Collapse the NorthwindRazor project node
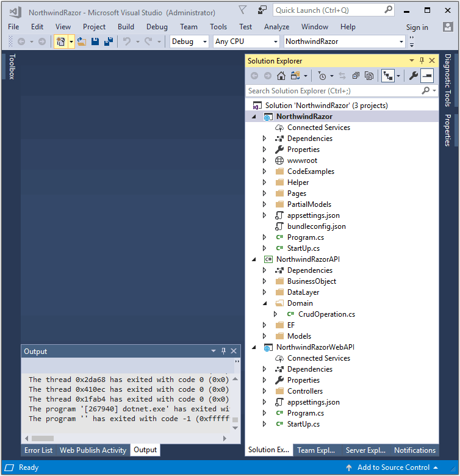Image resolution: width=460 pixels, height=476 pixels. tap(254, 117)
